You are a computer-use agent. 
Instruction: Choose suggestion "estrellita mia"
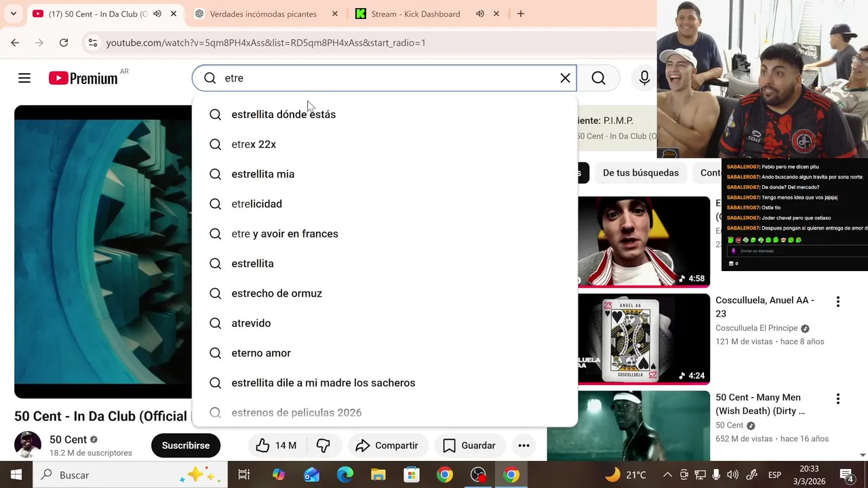click(384, 174)
